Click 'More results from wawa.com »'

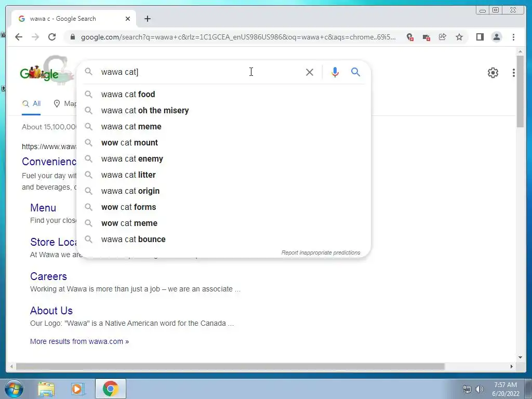point(79,341)
